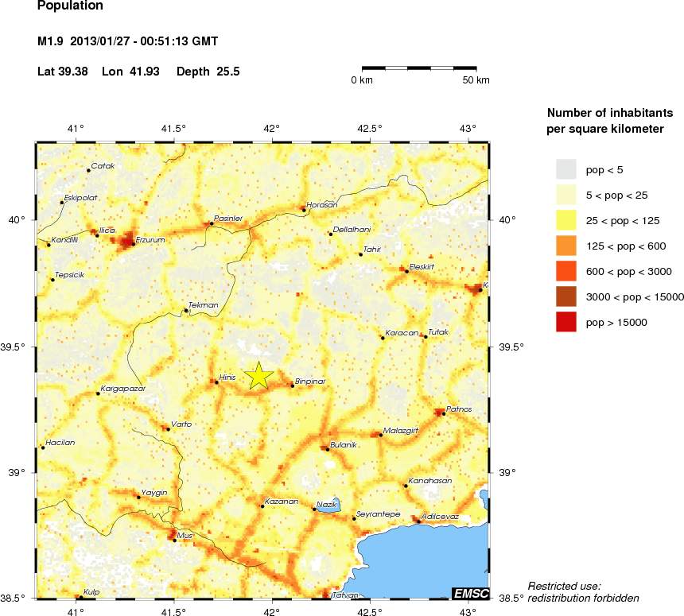Viewport: 684px width, 616px height.
Task: Click the Bulanik town label
Action: pos(344,445)
